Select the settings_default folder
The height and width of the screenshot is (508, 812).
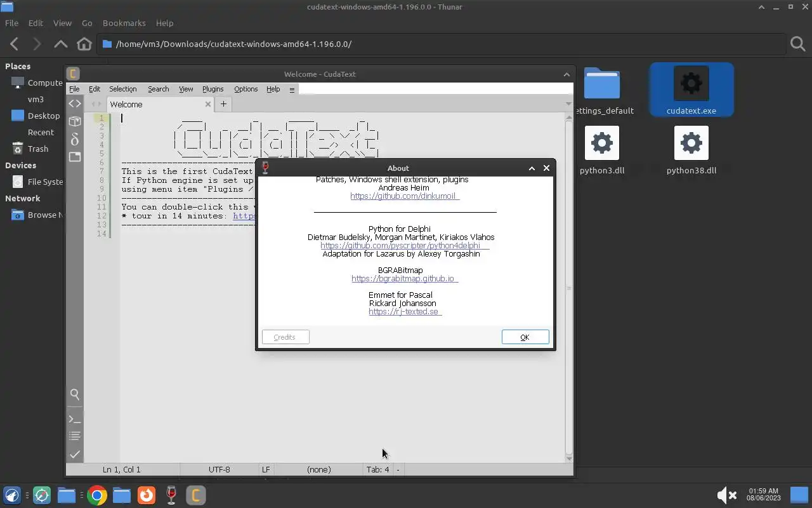pos(602,91)
